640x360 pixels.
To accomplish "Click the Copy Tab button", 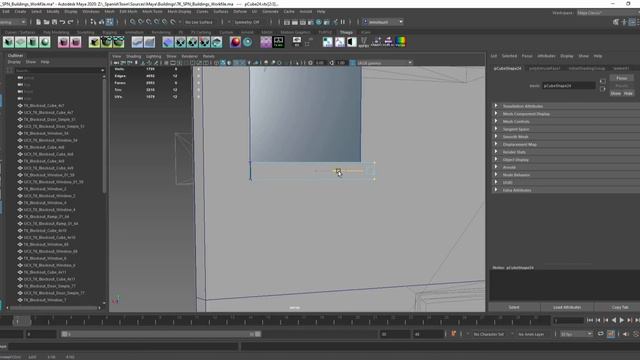I will click(620, 307).
